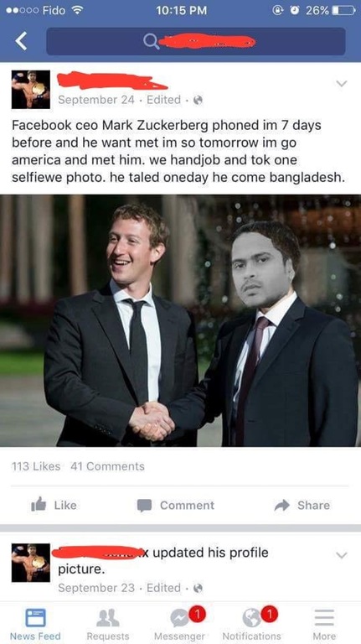
Task: Expand the options chevron on the top post
Action: click(x=341, y=84)
